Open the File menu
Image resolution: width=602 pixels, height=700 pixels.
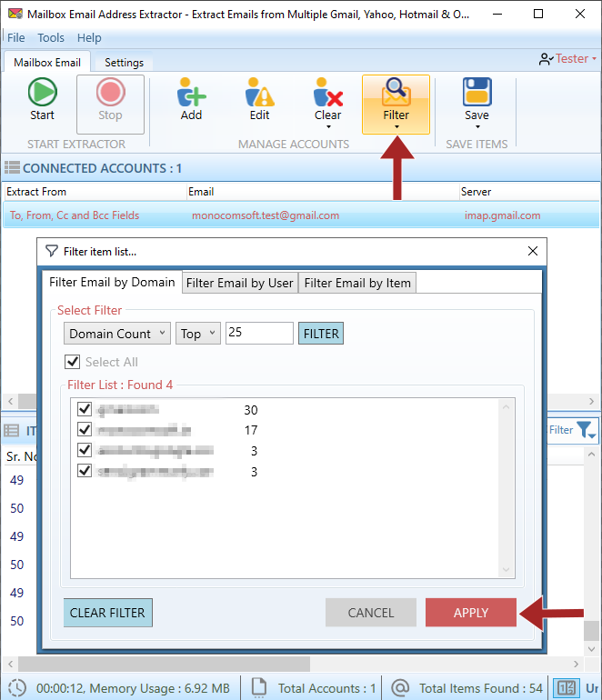tap(16, 37)
